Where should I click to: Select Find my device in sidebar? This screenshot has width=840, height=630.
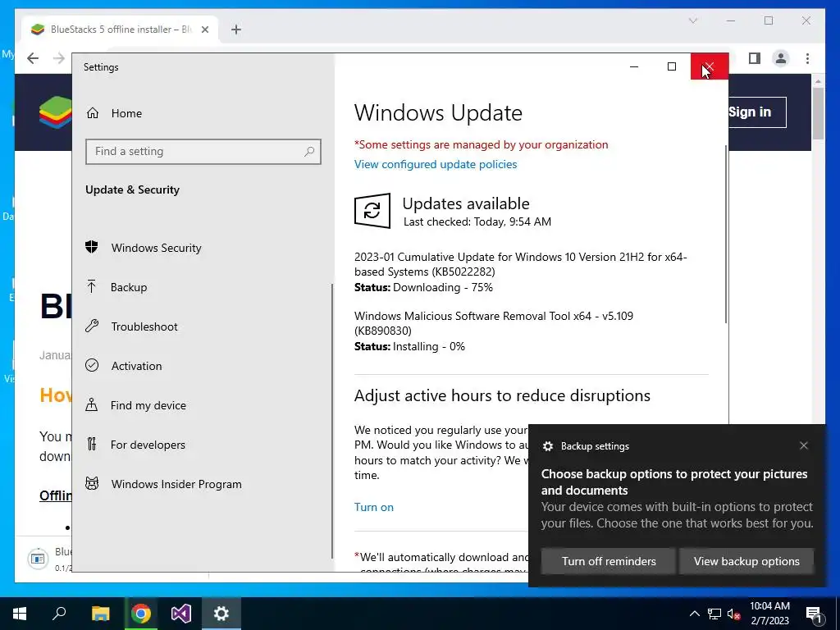(x=203, y=405)
